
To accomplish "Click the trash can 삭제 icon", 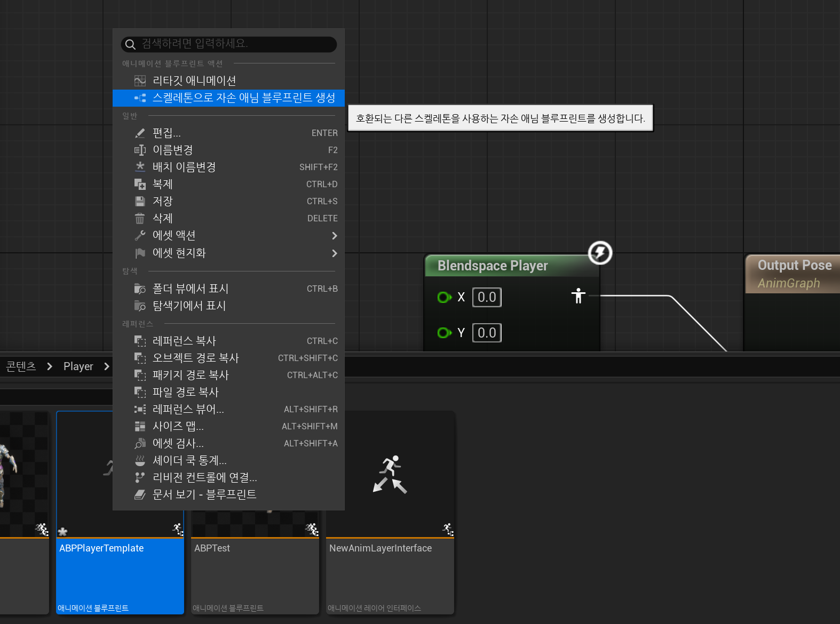I will pyautogui.click(x=140, y=218).
